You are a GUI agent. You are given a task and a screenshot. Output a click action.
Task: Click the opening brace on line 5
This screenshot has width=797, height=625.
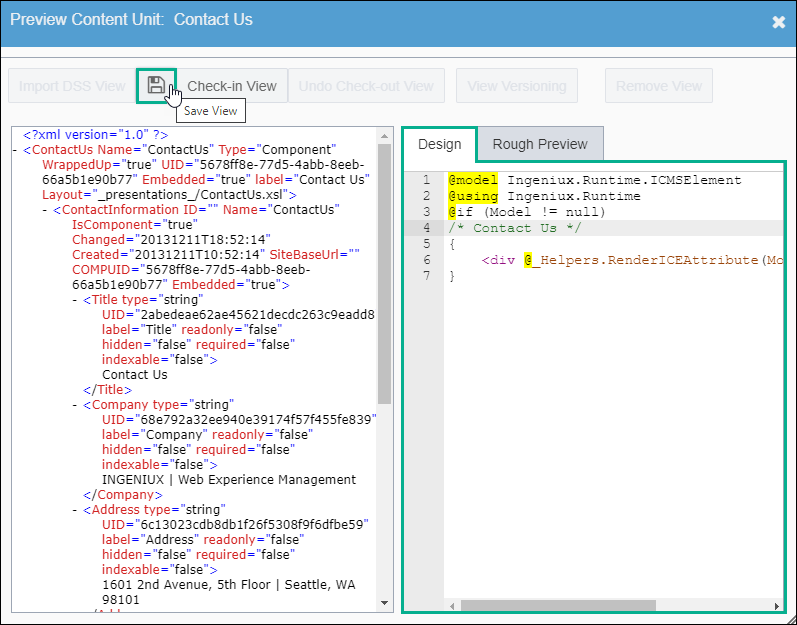452,244
